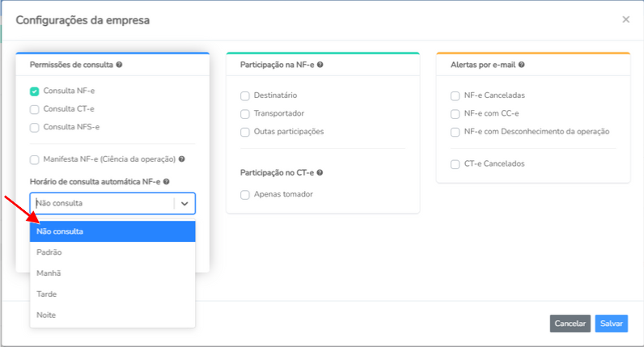Select Não consulta highlighted option

pos(112,231)
